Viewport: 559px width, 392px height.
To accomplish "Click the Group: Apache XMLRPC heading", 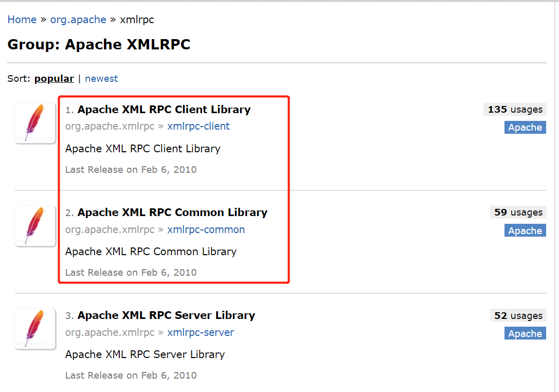I will pos(99,45).
